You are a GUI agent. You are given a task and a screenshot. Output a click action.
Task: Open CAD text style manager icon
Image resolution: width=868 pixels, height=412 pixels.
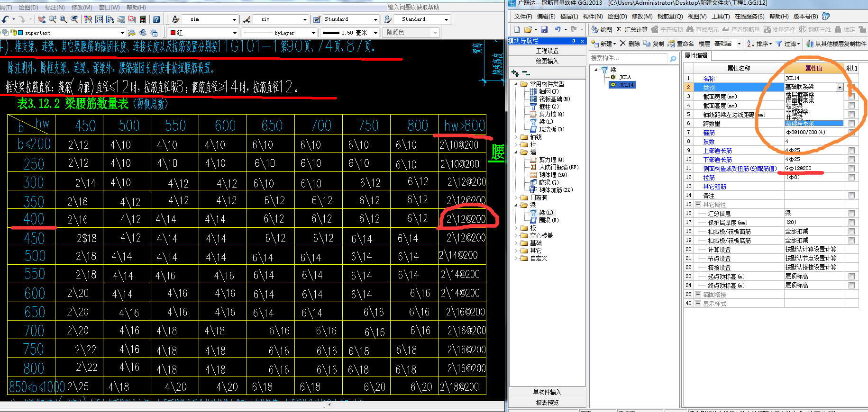pos(176,19)
